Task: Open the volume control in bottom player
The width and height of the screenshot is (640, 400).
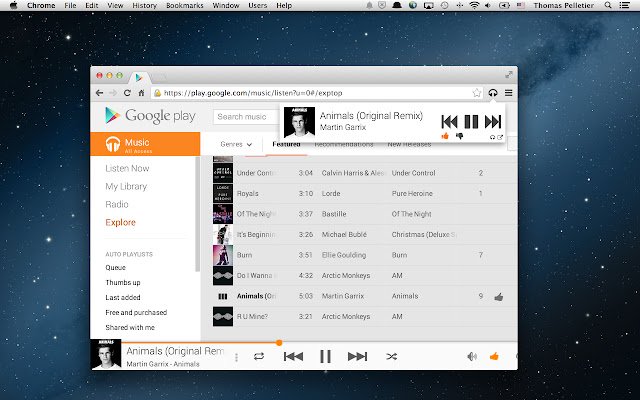Action: tap(472, 356)
